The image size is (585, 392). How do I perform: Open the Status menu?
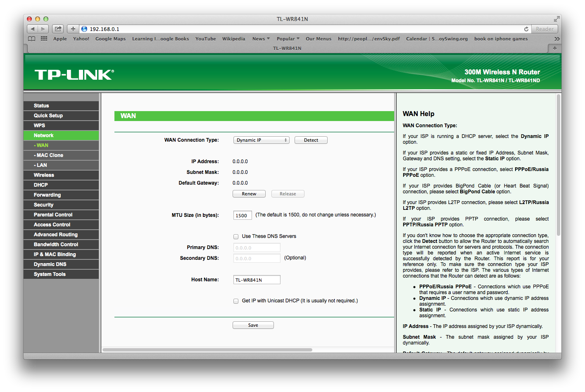61,106
